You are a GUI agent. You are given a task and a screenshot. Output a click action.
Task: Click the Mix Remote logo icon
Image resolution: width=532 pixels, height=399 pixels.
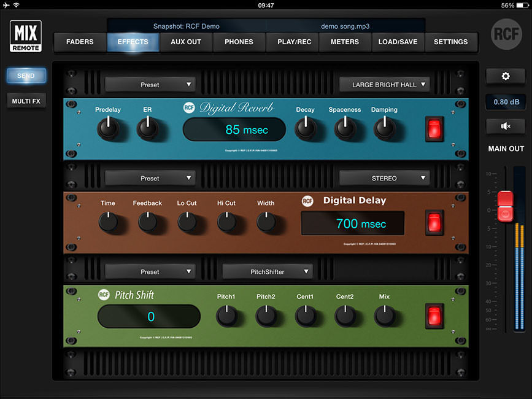tap(26, 37)
